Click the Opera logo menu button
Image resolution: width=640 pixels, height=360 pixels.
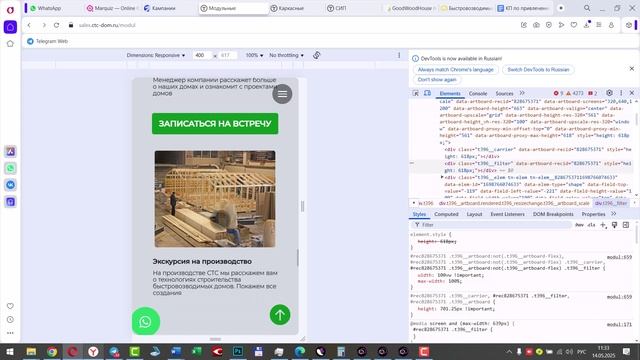pos(10,9)
